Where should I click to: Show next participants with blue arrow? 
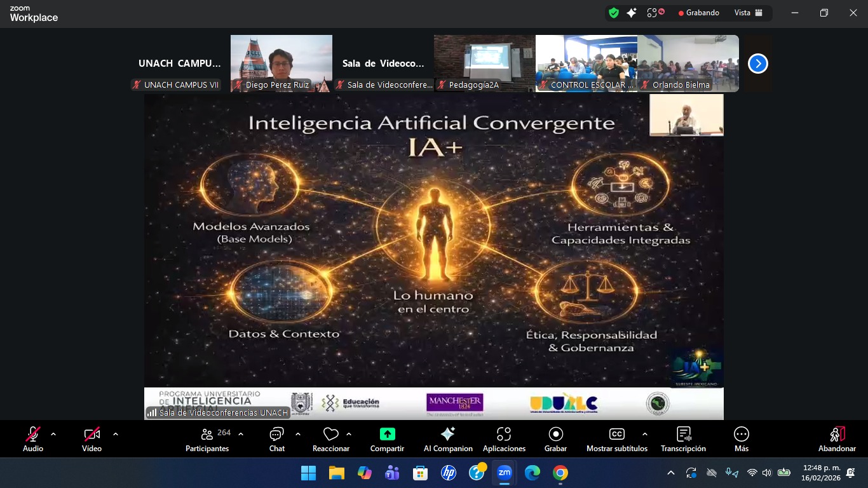coord(757,64)
